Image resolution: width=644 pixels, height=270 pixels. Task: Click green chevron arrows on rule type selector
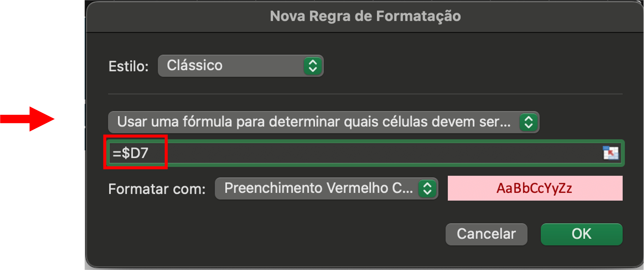(528, 122)
